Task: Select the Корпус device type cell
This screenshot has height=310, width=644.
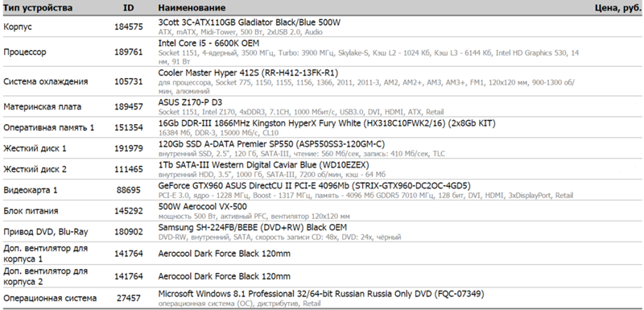Action: click(18, 27)
